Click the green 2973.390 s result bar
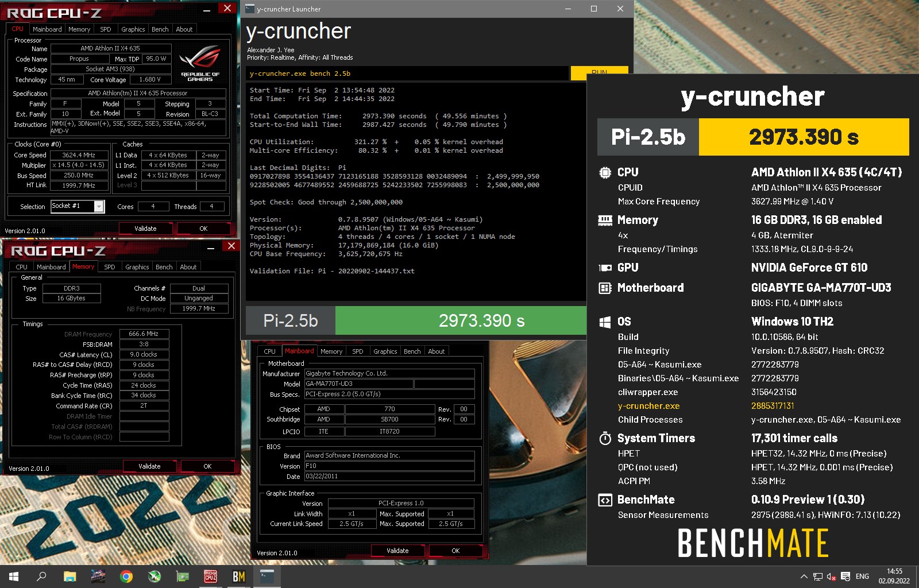The height and width of the screenshot is (588, 919). point(461,320)
